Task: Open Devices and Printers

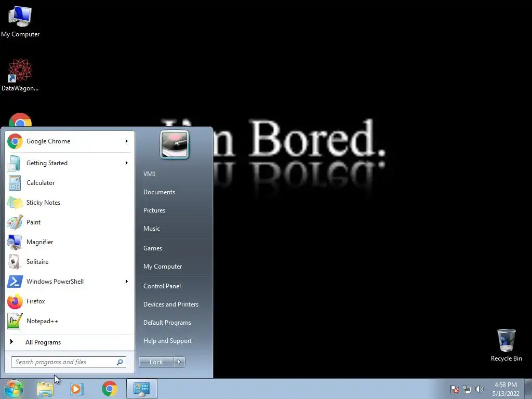Action: click(170, 304)
